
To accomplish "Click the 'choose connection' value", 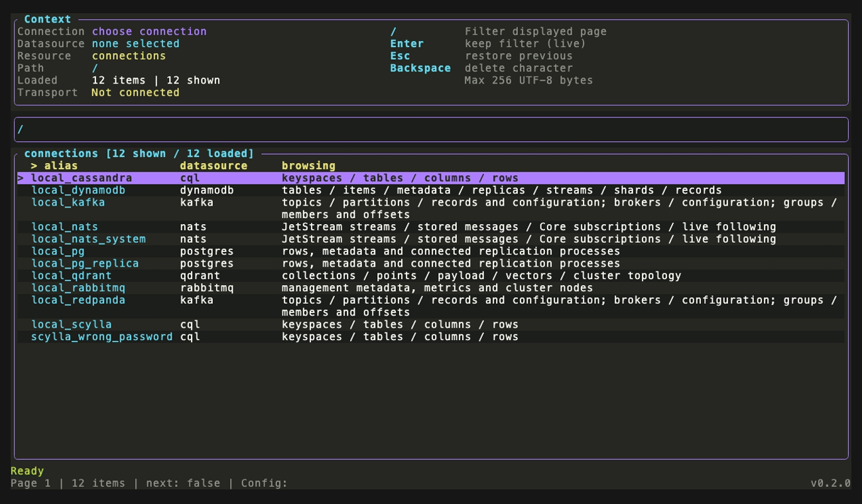I will (x=149, y=31).
